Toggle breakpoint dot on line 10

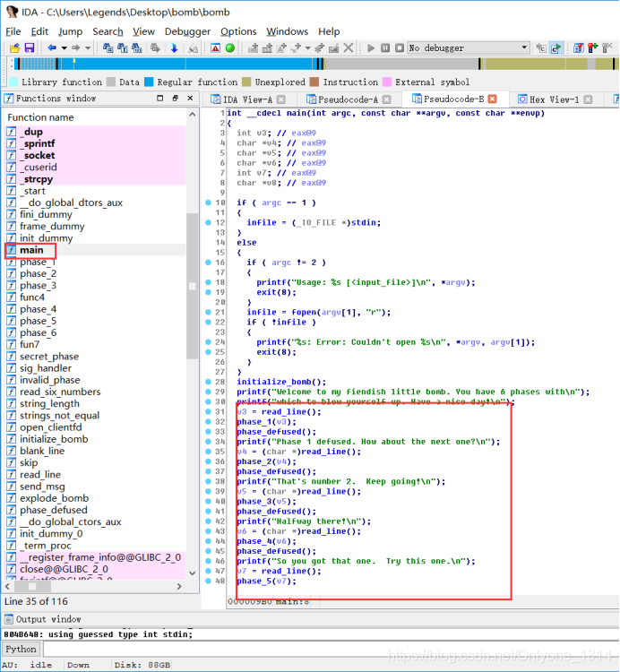[x=208, y=202]
